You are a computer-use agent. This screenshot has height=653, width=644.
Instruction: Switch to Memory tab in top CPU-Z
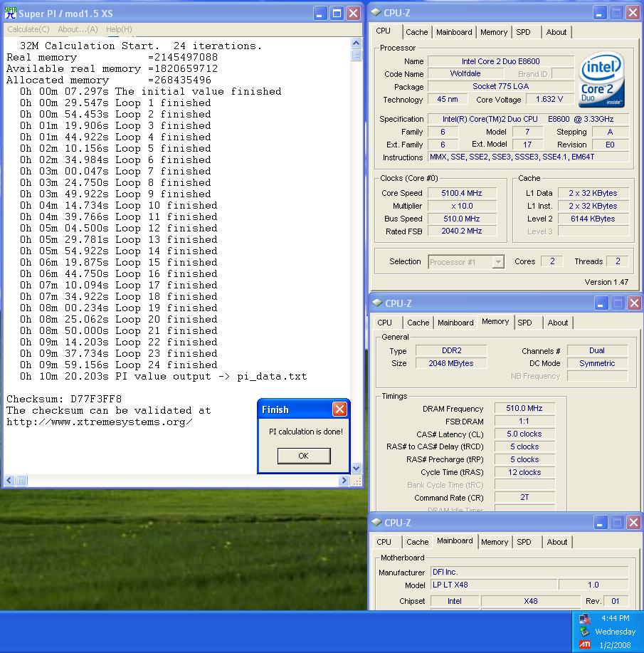coord(494,32)
